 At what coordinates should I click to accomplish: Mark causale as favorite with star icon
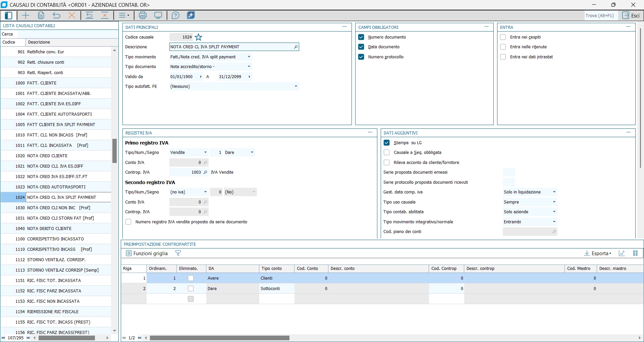pyautogui.click(x=199, y=37)
